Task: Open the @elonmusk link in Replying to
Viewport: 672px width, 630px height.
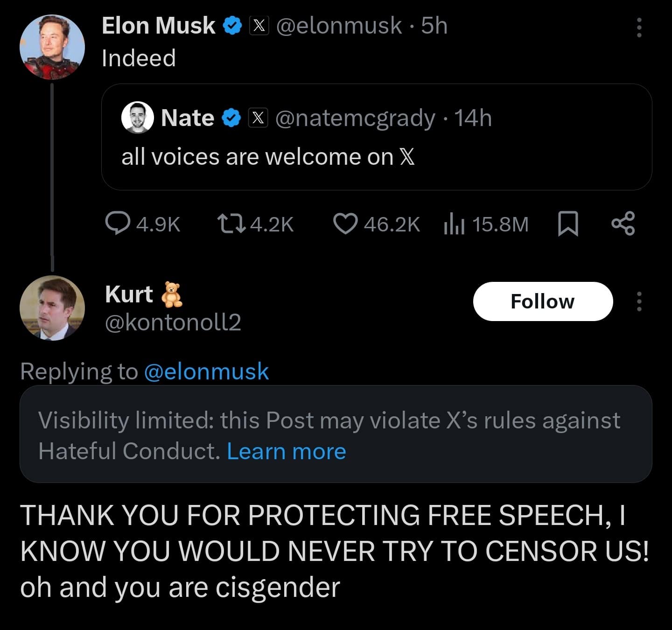Action: (206, 371)
